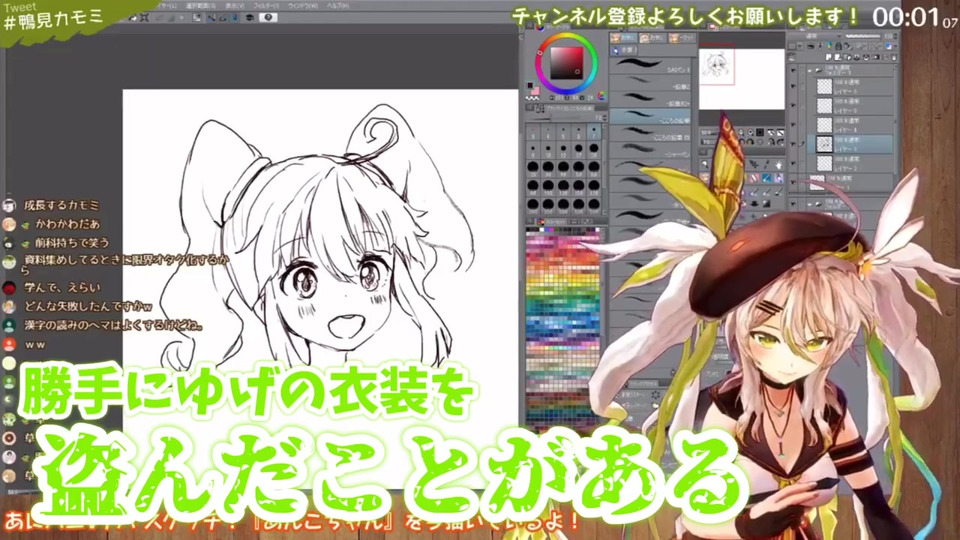The image size is (960, 540).
Task: Click the zoom-in icon under the navigator
Action: [x=752, y=132]
